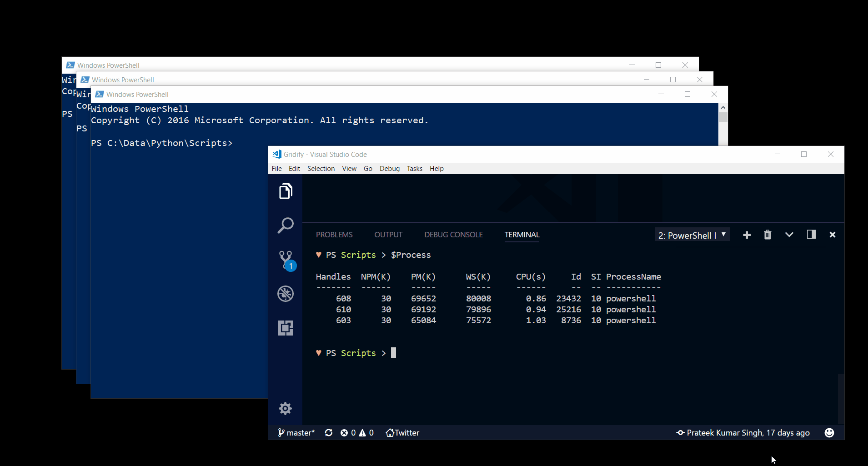Send feedback via the smiley icon
Viewport: 868px width, 466px height.
[x=829, y=433]
